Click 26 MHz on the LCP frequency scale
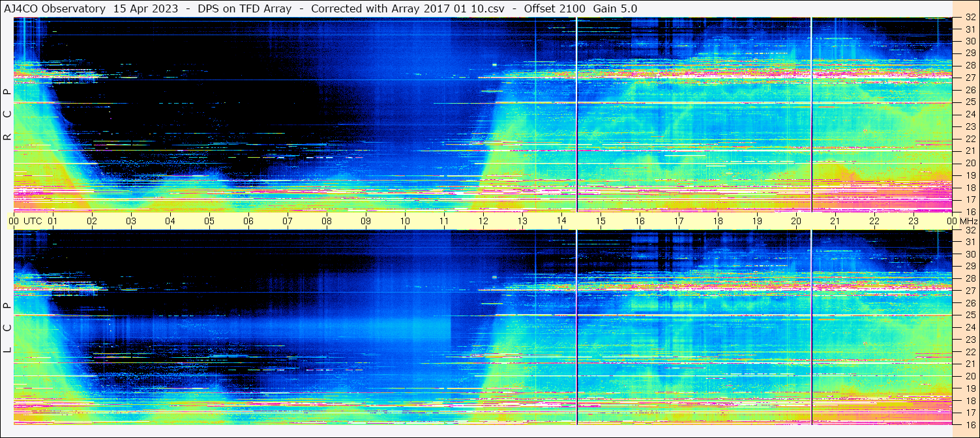Viewport: 980px width, 438px height. [x=970, y=303]
